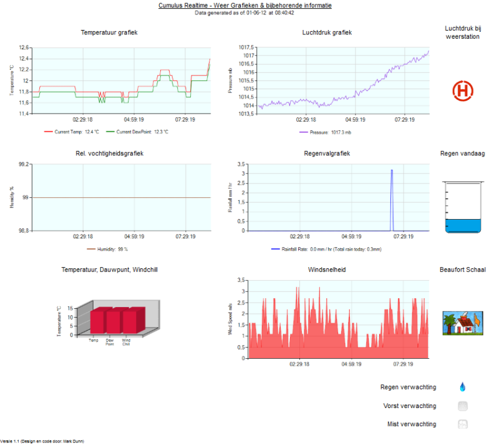
Task: Click the mist forecast icon
Action: 462,424
